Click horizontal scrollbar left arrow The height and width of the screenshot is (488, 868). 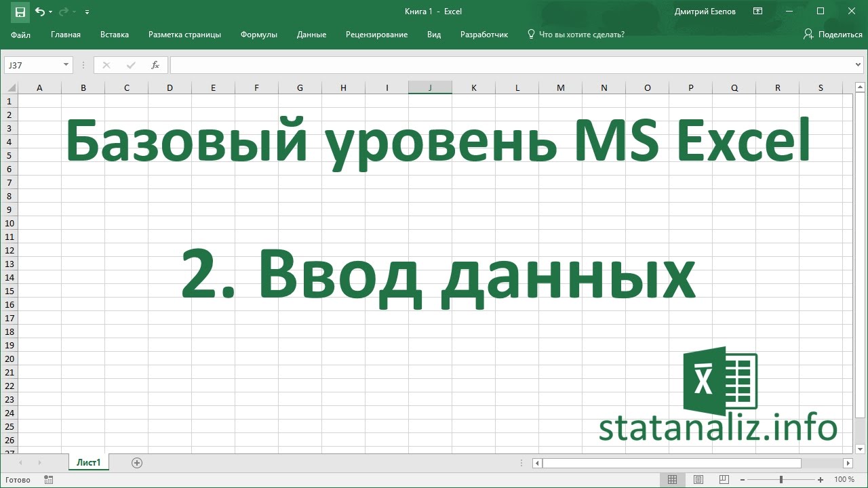click(x=538, y=464)
